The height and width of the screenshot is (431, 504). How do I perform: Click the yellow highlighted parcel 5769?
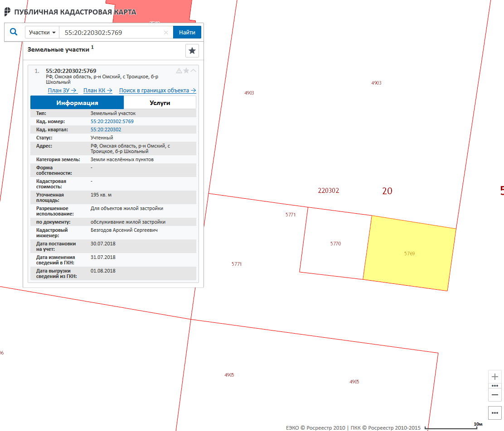coord(409,254)
